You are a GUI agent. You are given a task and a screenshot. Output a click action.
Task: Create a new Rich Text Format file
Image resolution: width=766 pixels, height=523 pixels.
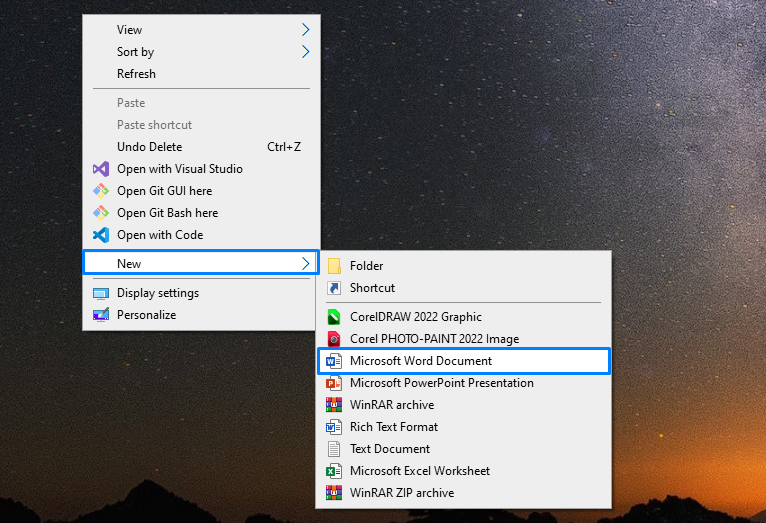tap(393, 427)
